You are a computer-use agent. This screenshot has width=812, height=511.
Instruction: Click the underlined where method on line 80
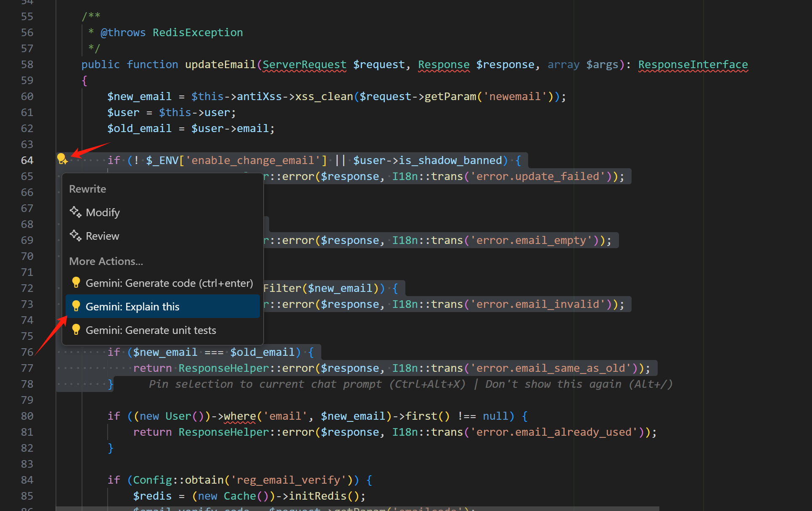click(240, 416)
